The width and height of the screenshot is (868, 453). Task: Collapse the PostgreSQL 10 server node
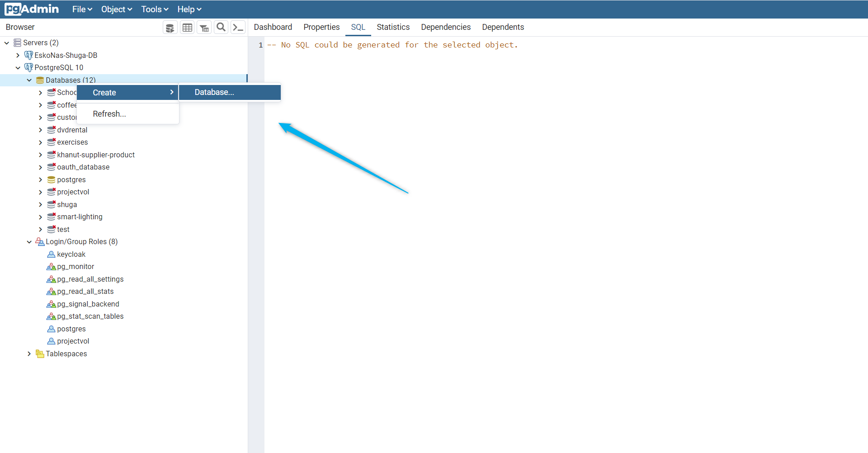(18, 68)
